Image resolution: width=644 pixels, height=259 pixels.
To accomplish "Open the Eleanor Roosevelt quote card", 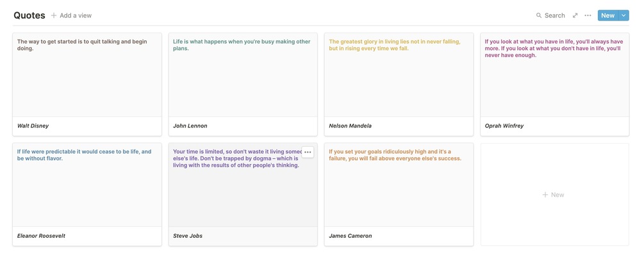I will click(87, 192).
